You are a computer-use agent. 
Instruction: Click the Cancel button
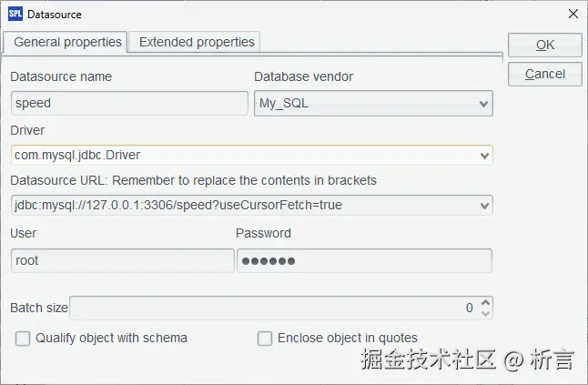[x=545, y=74]
